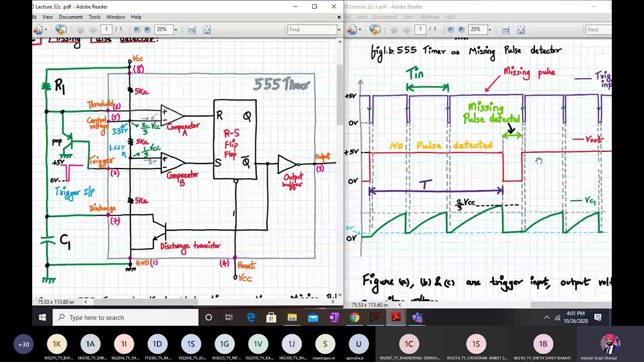Zoom out with minus icon in Lecture 32c

137,30
